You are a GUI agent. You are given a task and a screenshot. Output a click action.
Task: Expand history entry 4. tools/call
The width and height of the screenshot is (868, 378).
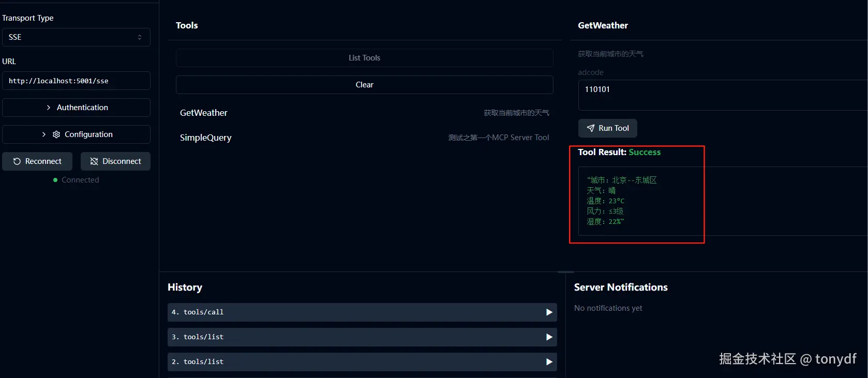tap(362, 312)
